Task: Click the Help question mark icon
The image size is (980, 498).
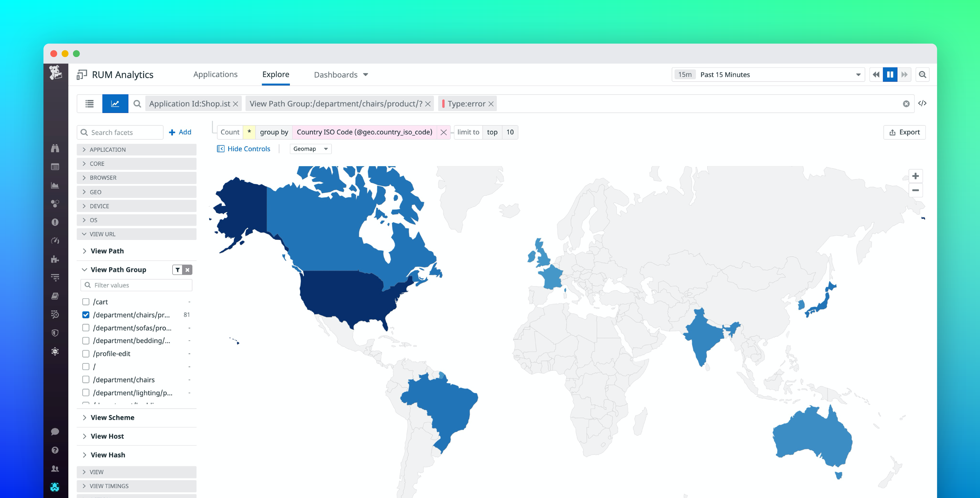Action: pos(55,450)
